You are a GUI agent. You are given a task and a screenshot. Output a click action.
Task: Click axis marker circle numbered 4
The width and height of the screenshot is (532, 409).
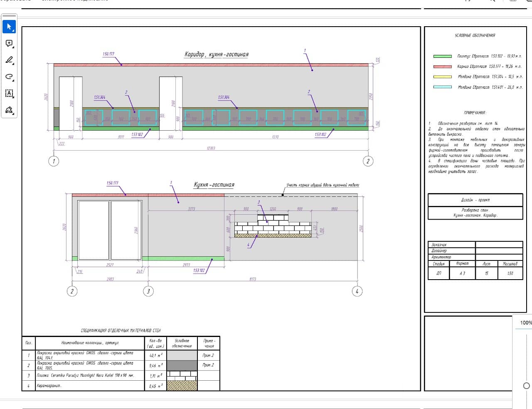(x=357, y=291)
